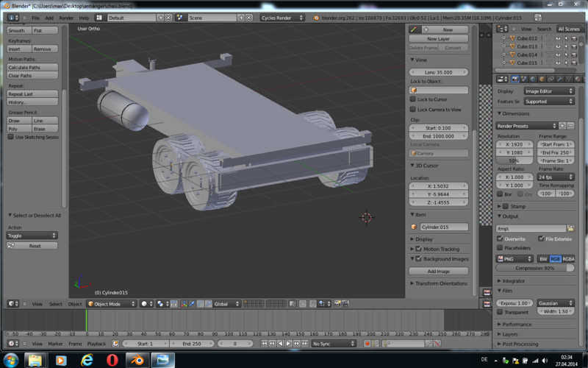
Task: Click the New Layer button
Action: 438,39
